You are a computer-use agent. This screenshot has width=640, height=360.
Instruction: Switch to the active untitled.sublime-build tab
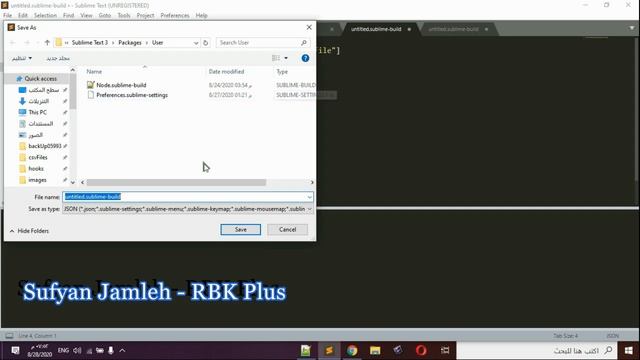[376, 29]
